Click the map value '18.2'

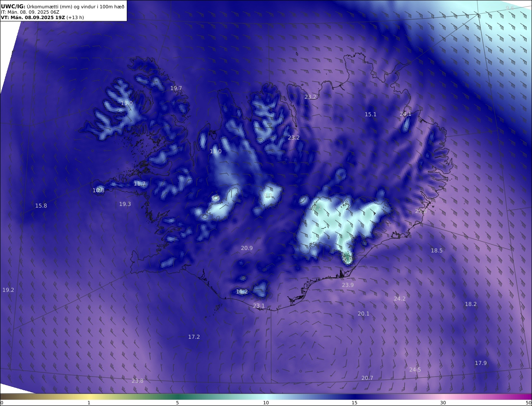pyautogui.click(x=471, y=304)
